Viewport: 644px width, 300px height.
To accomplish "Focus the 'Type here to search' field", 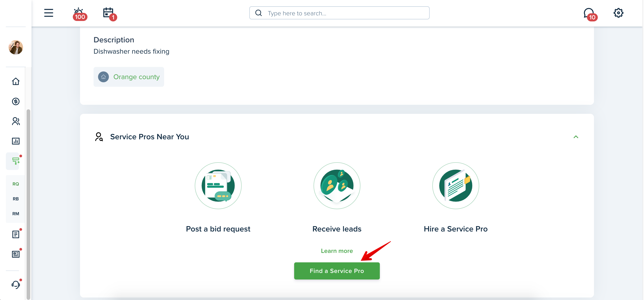I will (x=339, y=13).
